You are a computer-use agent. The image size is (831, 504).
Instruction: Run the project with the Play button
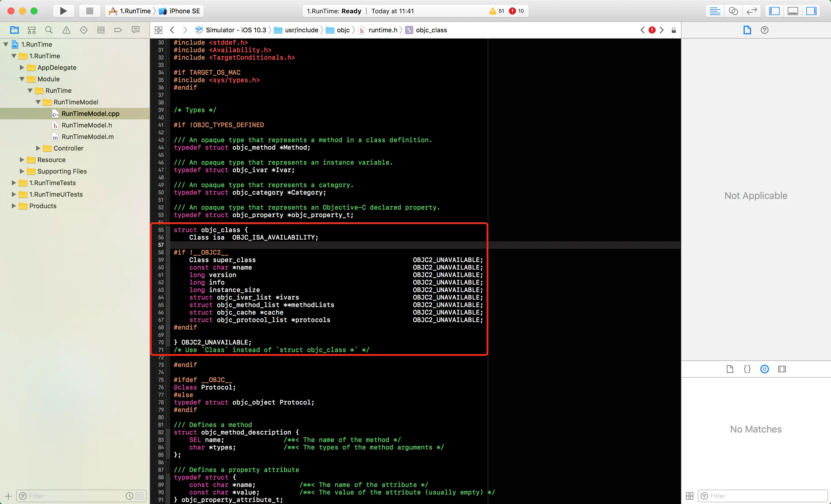tap(63, 11)
